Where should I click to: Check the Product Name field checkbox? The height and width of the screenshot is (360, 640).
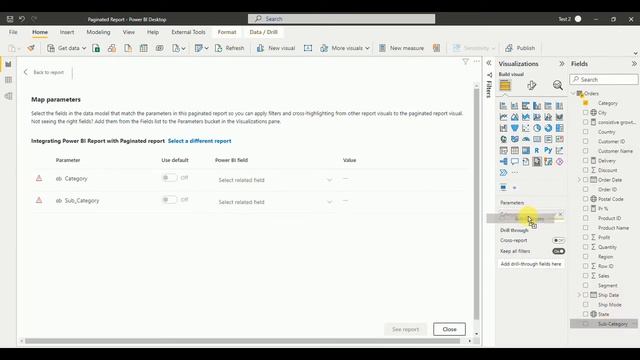(585, 228)
